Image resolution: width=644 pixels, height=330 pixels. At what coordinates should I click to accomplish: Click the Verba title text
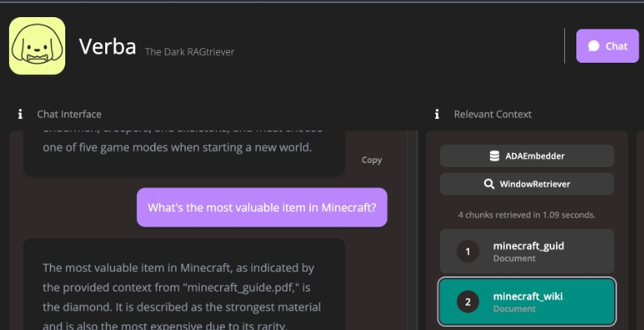[x=107, y=46]
